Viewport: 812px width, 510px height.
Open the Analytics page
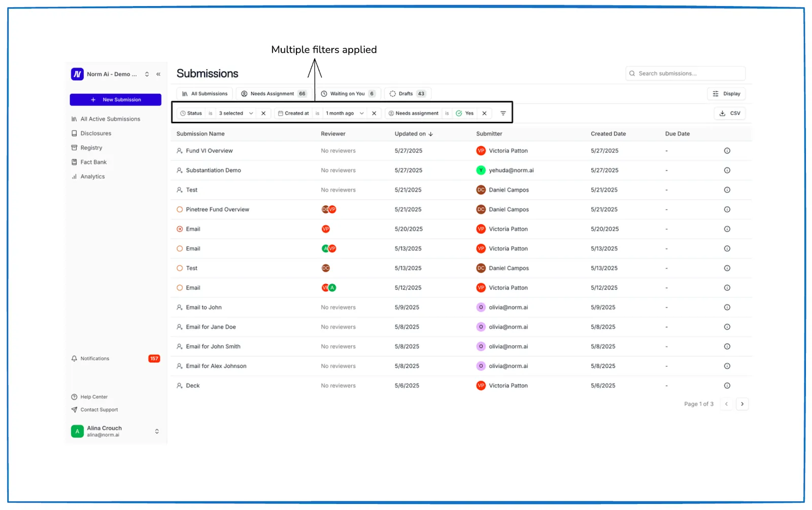[88, 177]
